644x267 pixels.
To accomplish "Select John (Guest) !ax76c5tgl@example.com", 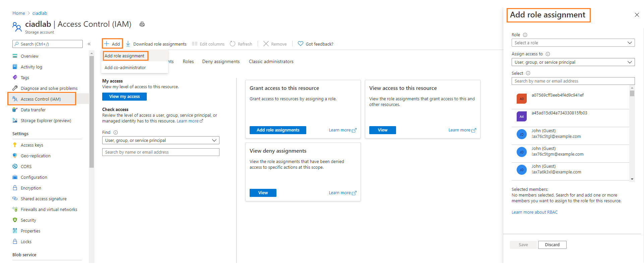I will pos(570,136).
